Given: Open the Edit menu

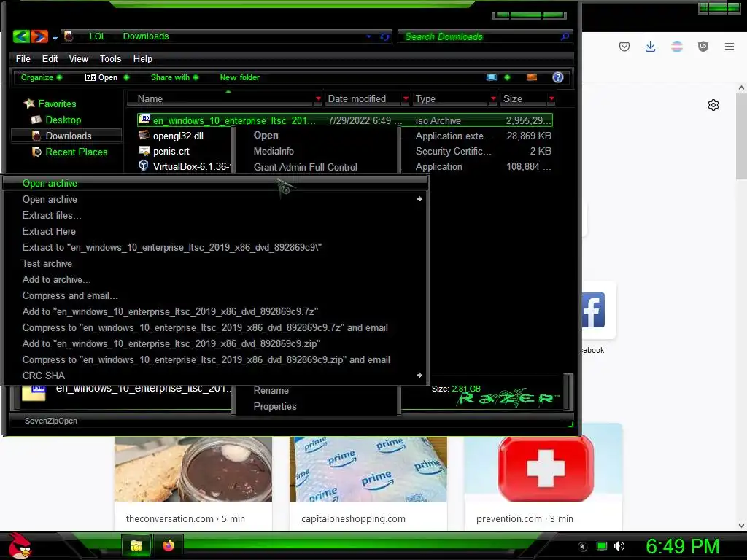Looking at the screenshot, I should [50, 58].
